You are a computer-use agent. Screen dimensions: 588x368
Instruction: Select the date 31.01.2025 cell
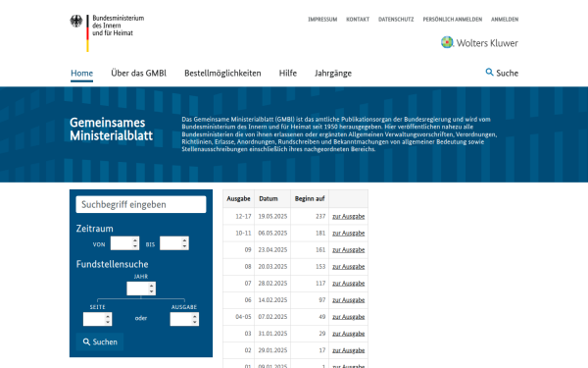pos(272,334)
